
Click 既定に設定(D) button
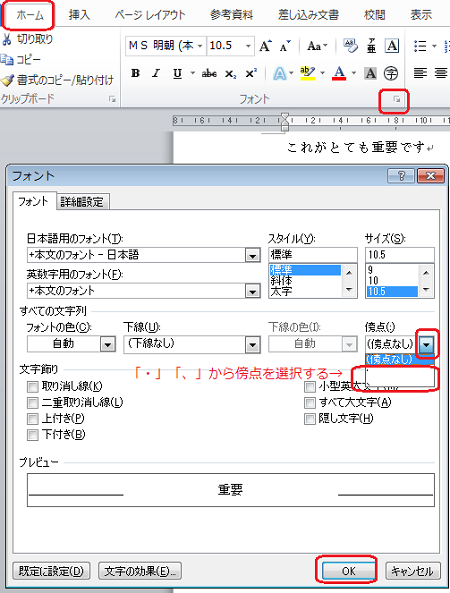pyautogui.click(x=51, y=571)
